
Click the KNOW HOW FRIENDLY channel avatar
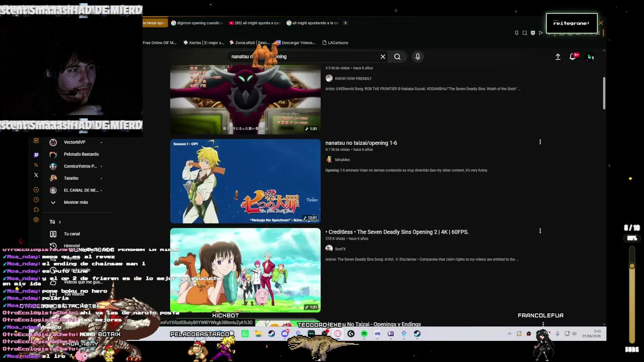coord(329,78)
